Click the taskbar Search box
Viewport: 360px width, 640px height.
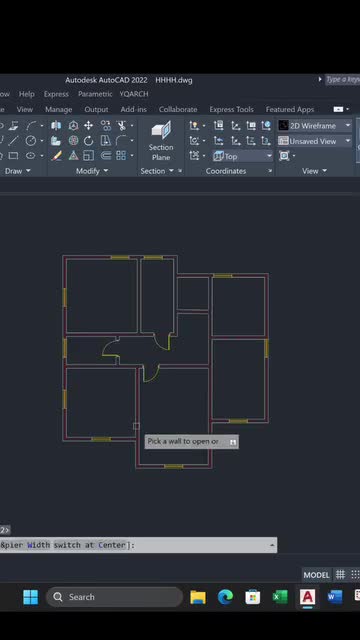point(115,597)
